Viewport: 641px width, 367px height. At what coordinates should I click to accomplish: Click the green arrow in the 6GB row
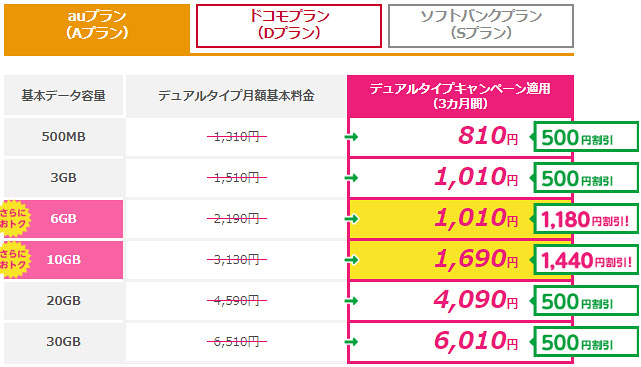click(351, 219)
